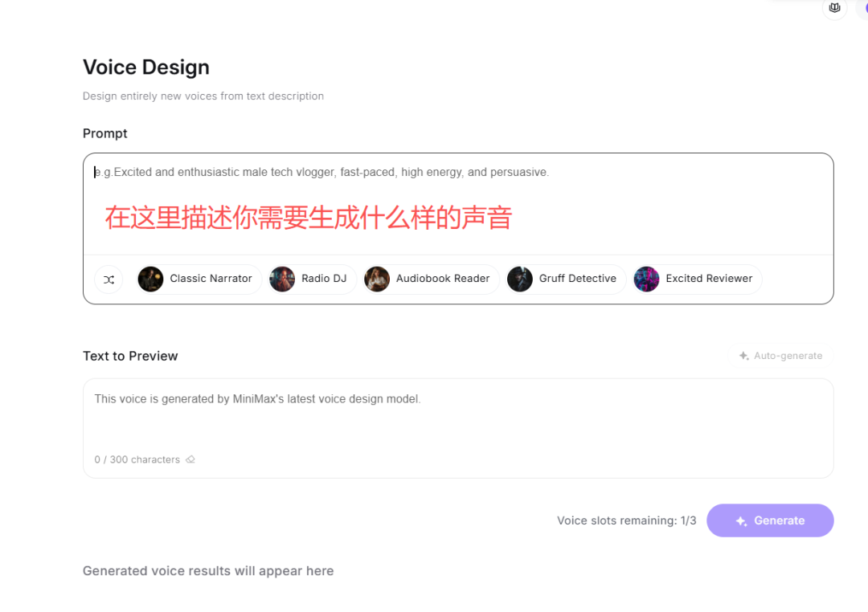
Task: Click the sparkle icon in Generate button
Action: [741, 521]
